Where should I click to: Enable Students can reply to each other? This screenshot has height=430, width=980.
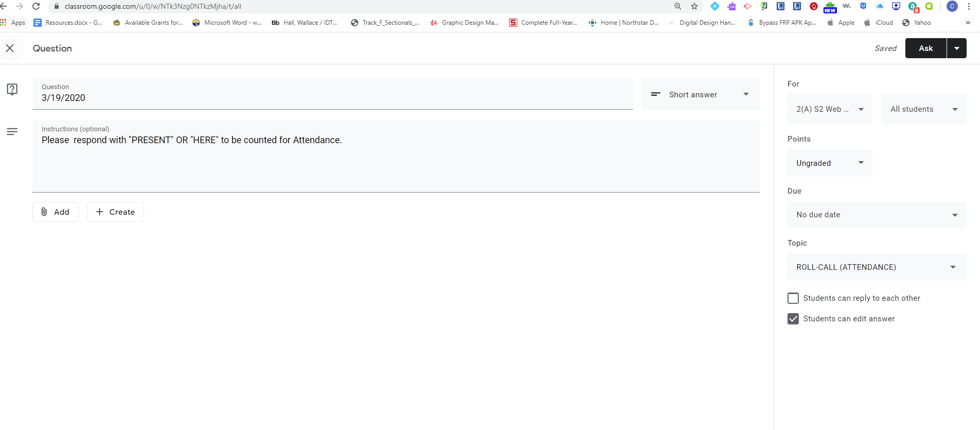tap(793, 298)
